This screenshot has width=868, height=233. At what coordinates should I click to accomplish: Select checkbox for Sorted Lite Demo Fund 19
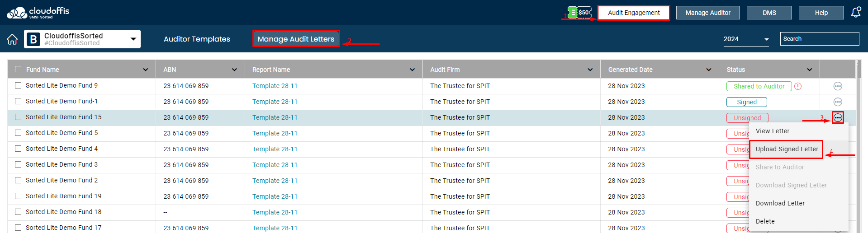(18, 196)
